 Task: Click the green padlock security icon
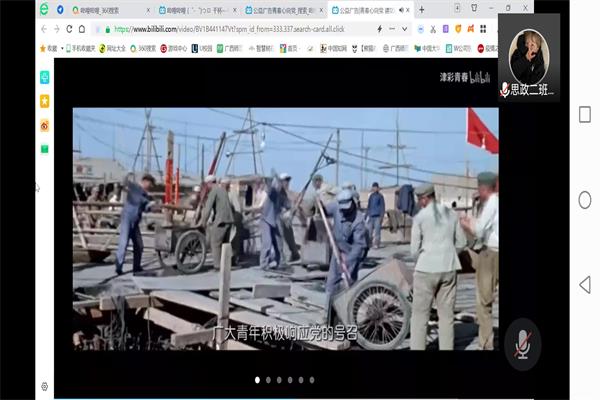click(108, 29)
